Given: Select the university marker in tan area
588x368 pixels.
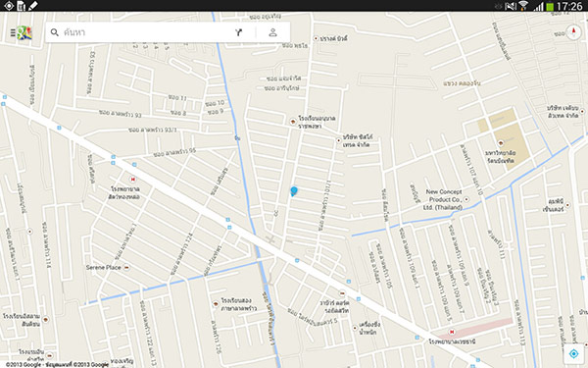Looking at the screenshot, I should point(500,143).
